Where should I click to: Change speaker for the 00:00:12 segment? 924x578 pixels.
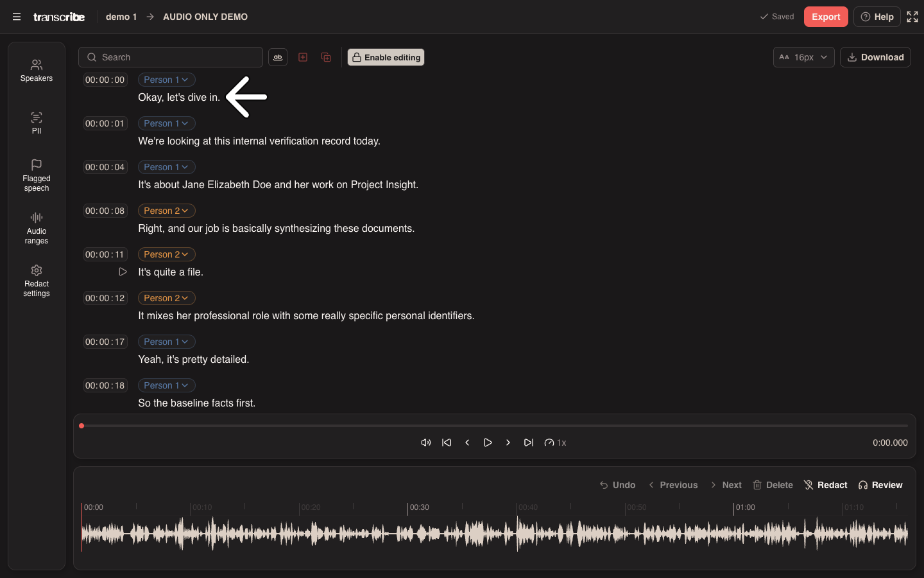pyautogui.click(x=166, y=298)
